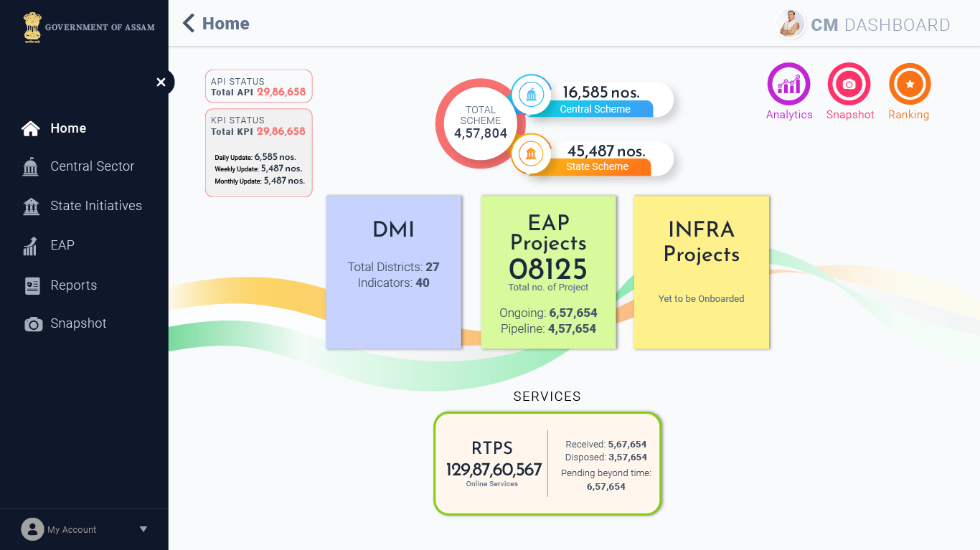Open the RTPS online services panel
Screen dimensions: 980x550
click(x=547, y=464)
